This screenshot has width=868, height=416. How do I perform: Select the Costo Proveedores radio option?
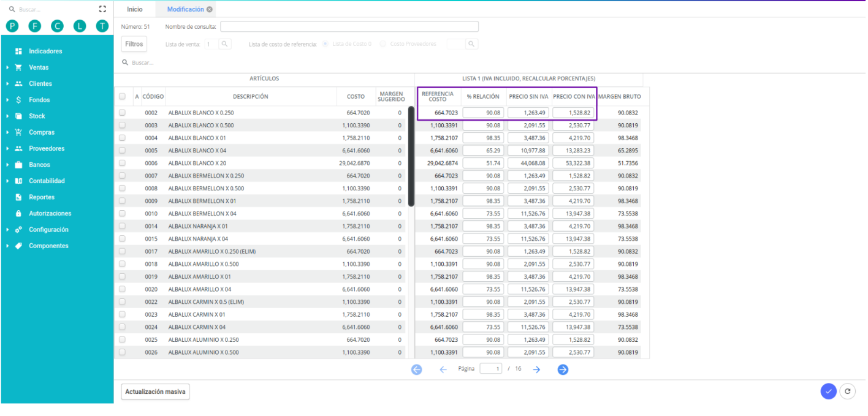click(x=383, y=44)
